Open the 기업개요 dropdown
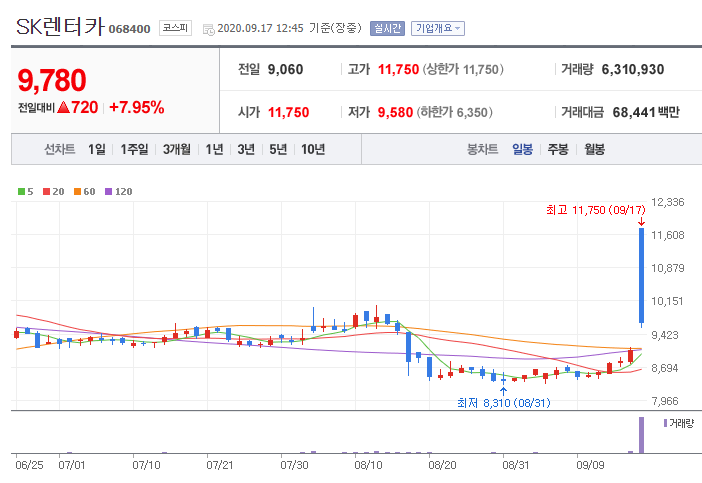The width and height of the screenshot is (702, 483). 437,29
